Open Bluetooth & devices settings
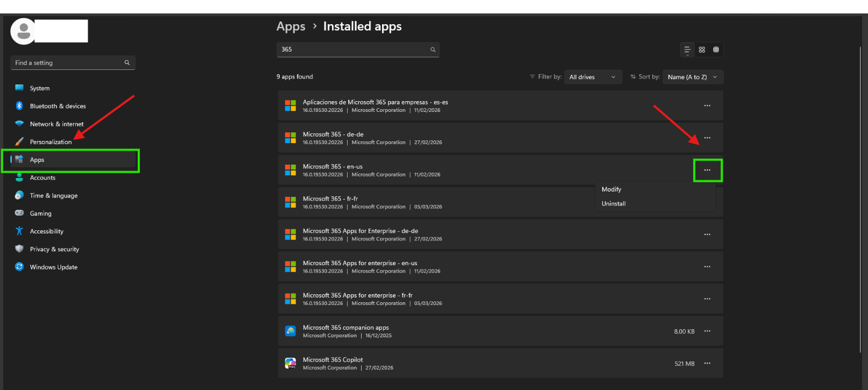Screen dimensions: 868x390 coord(72,106)
